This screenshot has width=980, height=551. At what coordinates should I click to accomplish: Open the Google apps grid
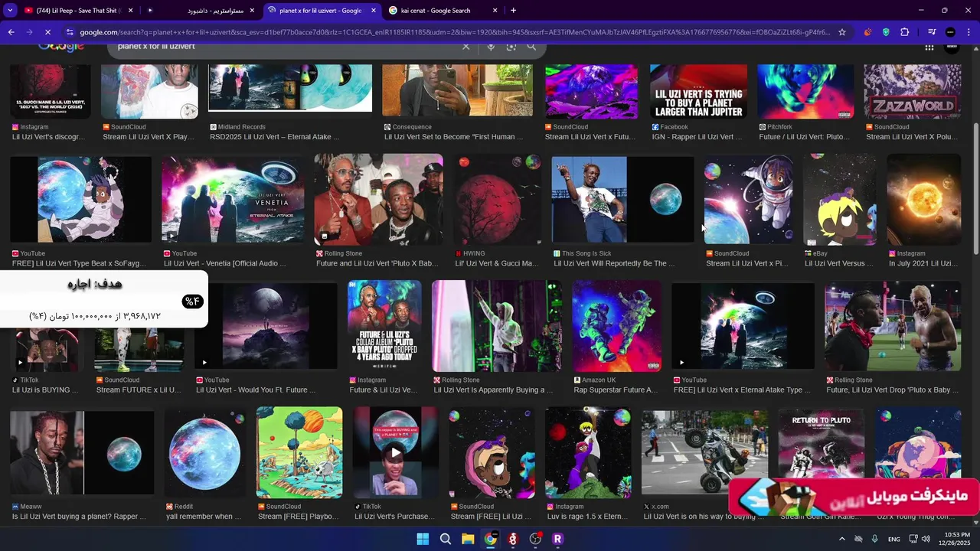[x=929, y=47]
